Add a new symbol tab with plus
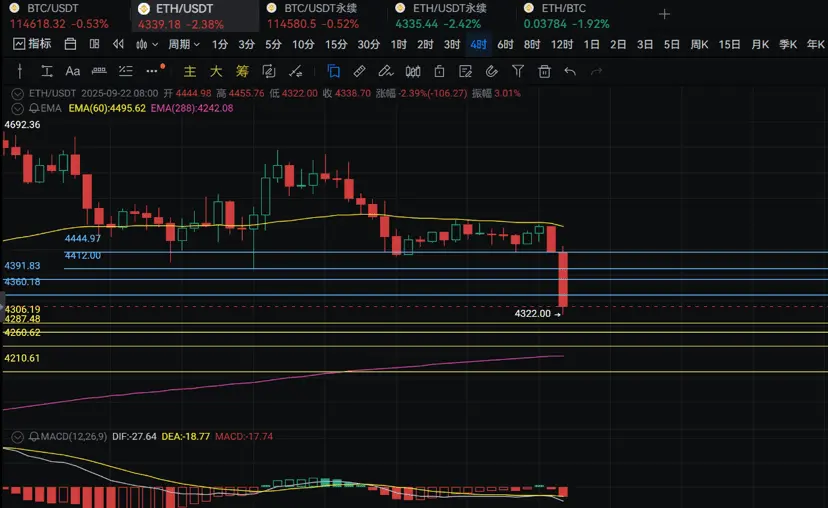This screenshot has width=828, height=508. 664,14
